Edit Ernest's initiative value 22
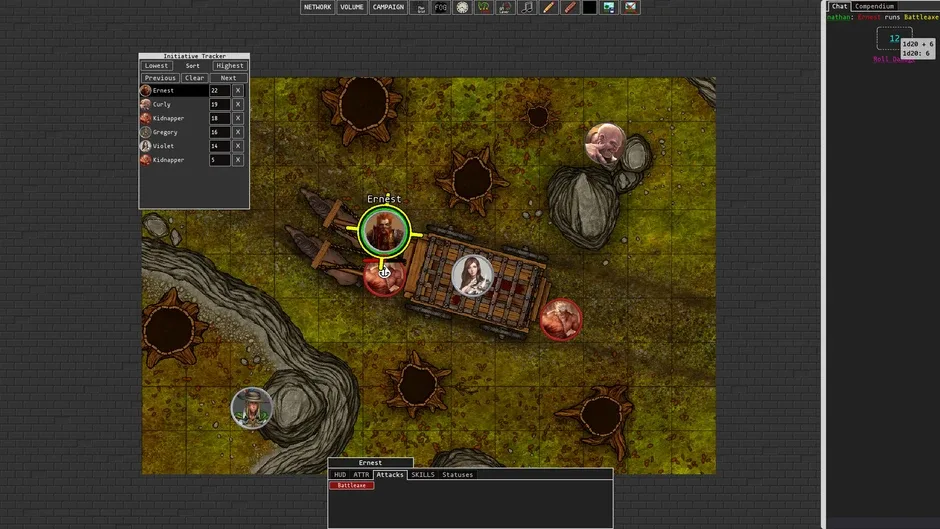Screen dimensions: 940x529 click(219, 91)
